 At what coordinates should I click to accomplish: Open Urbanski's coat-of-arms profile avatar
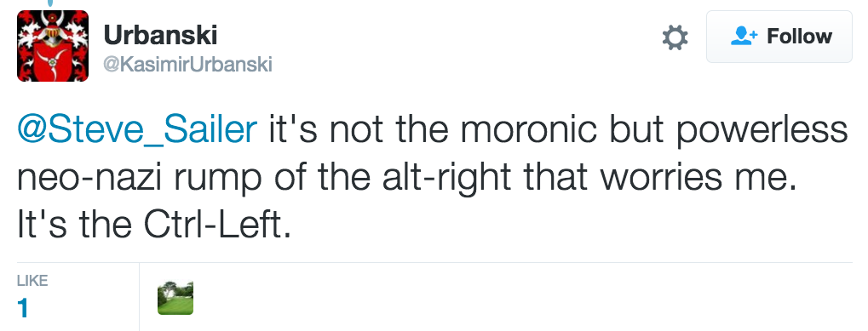pos(53,46)
